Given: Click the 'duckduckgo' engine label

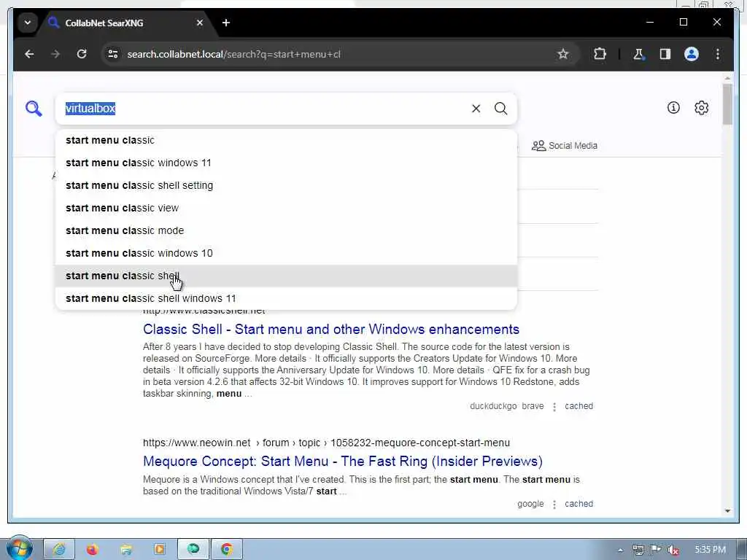Looking at the screenshot, I should coord(493,406).
